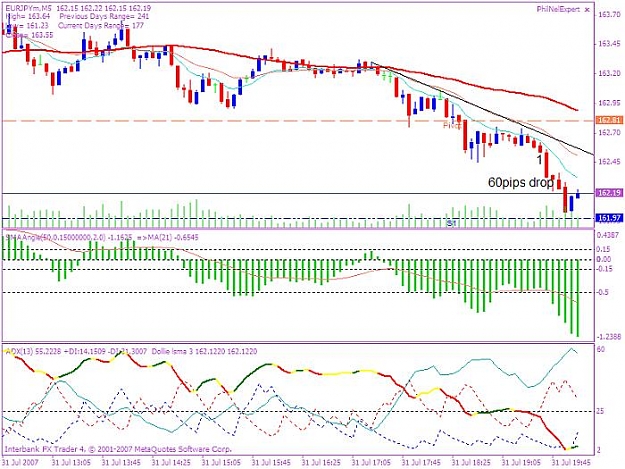Click the '31 Jul 13:45' time axis label

click(121, 463)
